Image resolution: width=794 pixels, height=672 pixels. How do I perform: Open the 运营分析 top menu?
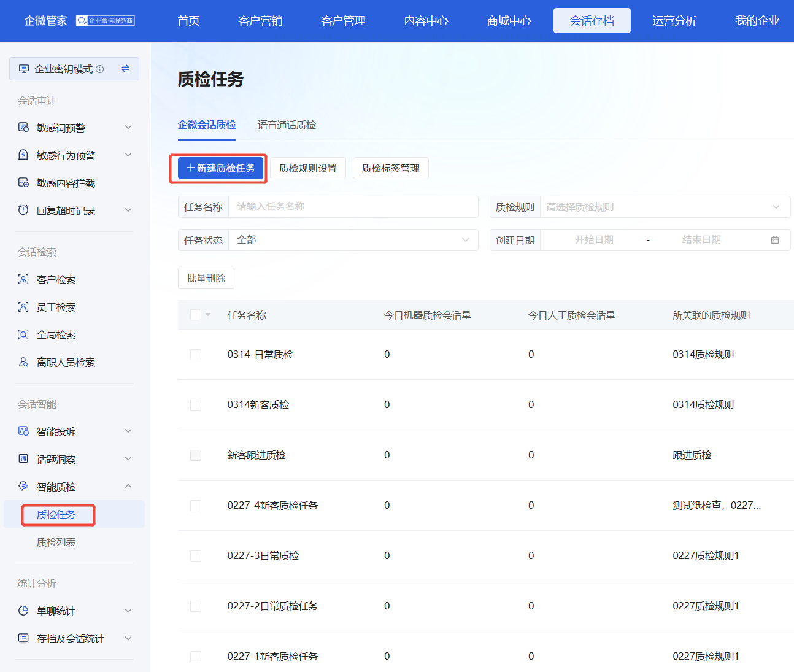(x=674, y=21)
